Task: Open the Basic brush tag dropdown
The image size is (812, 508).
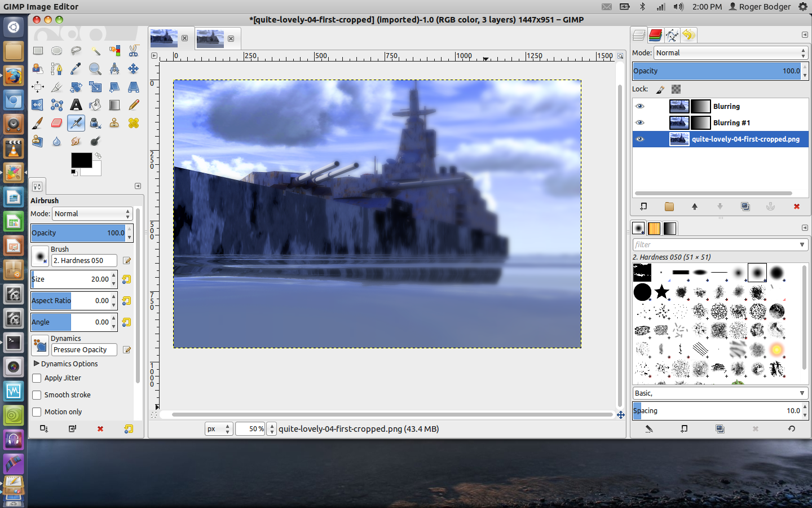Action: coord(720,393)
